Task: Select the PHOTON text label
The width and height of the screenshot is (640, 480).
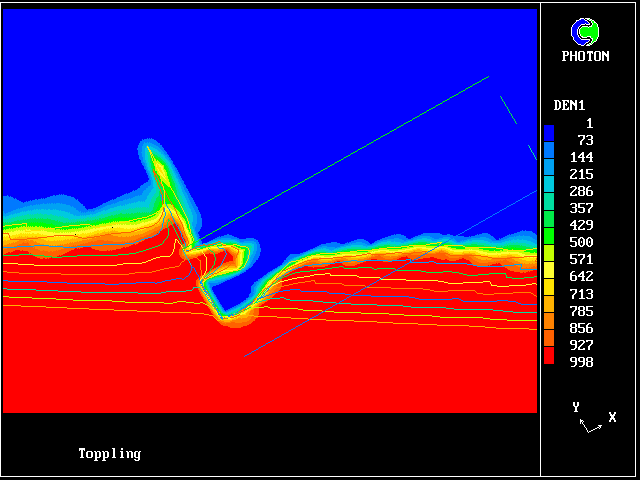Action: (x=585, y=57)
